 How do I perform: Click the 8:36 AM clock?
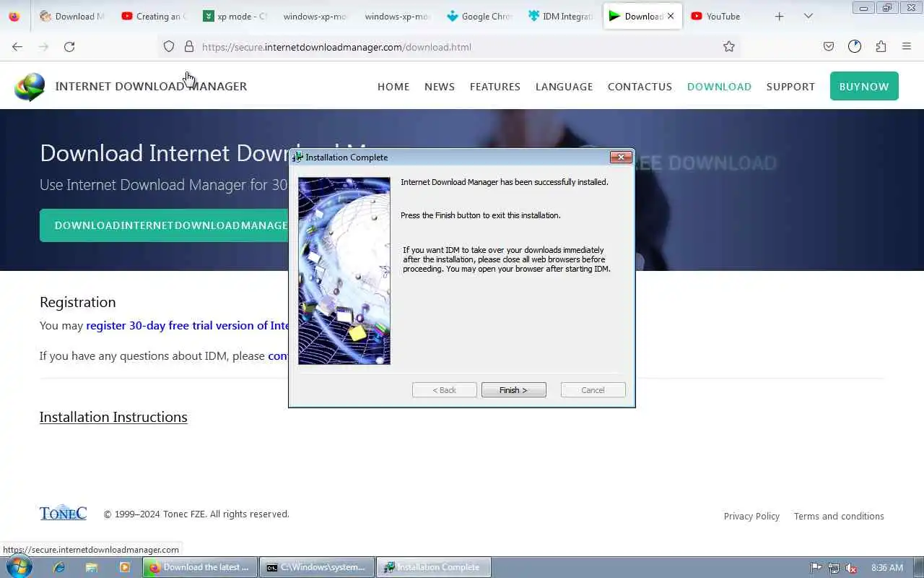pos(887,568)
